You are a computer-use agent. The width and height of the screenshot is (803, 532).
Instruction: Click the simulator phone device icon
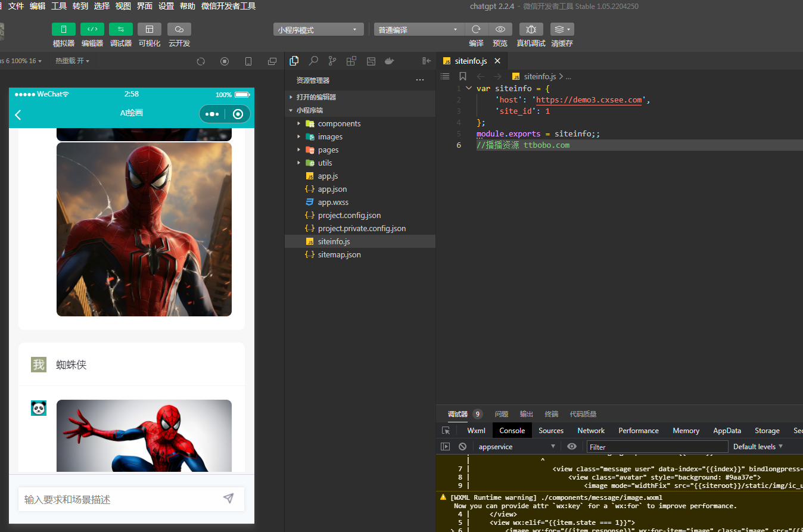(248, 61)
